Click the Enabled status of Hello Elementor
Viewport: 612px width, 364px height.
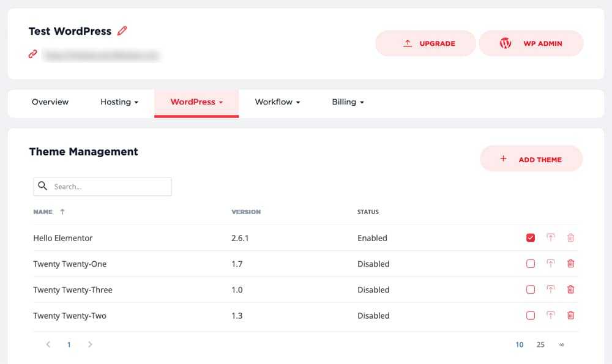click(x=372, y=238)
